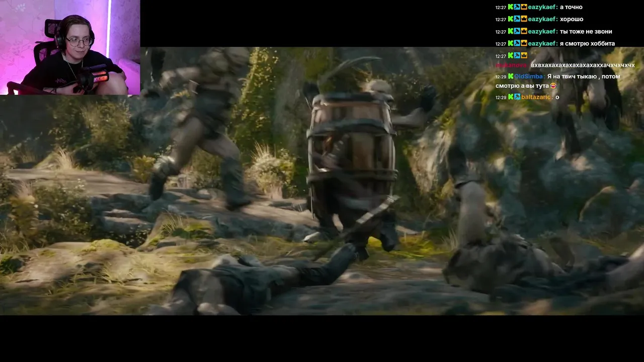Click the red username before "вхвхахаха" message
The height and width of the screenshot is (362, 644).
(511, 65)
